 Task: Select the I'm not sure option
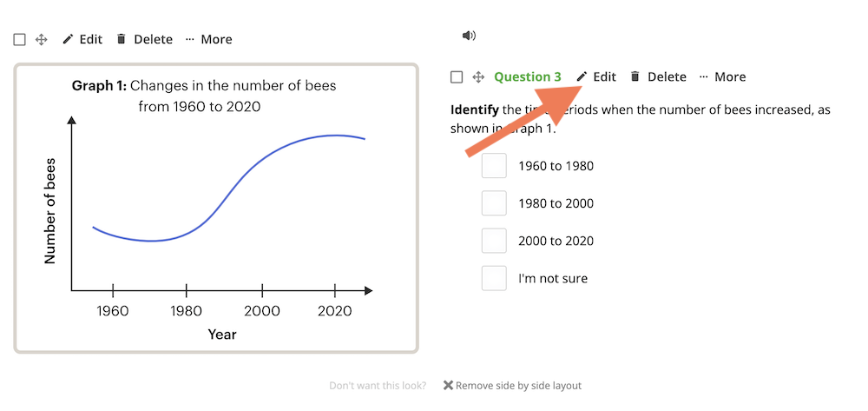(494, 278)
